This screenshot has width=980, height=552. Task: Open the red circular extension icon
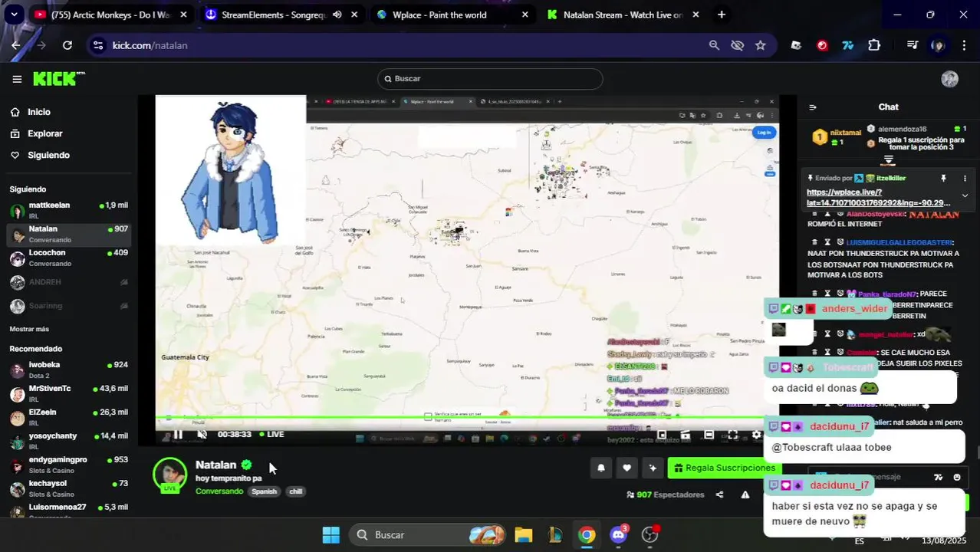click(x=822, y=45)
